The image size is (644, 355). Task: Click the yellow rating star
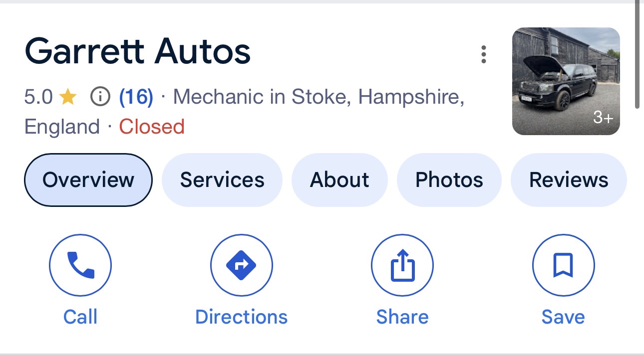(68, 97)
